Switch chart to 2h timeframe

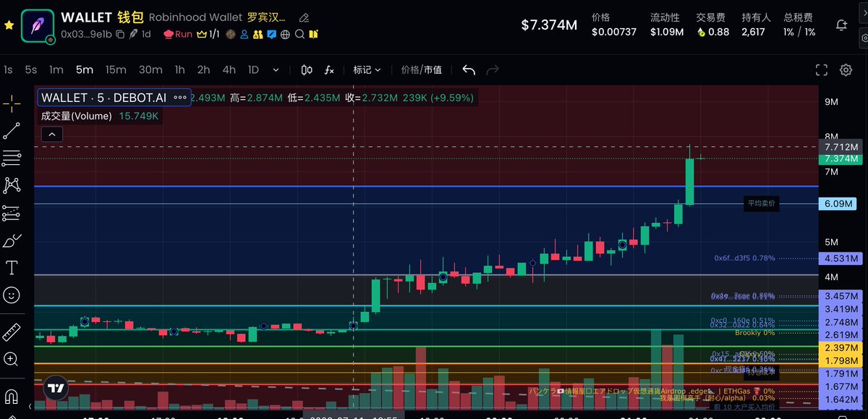pos(203,70)
